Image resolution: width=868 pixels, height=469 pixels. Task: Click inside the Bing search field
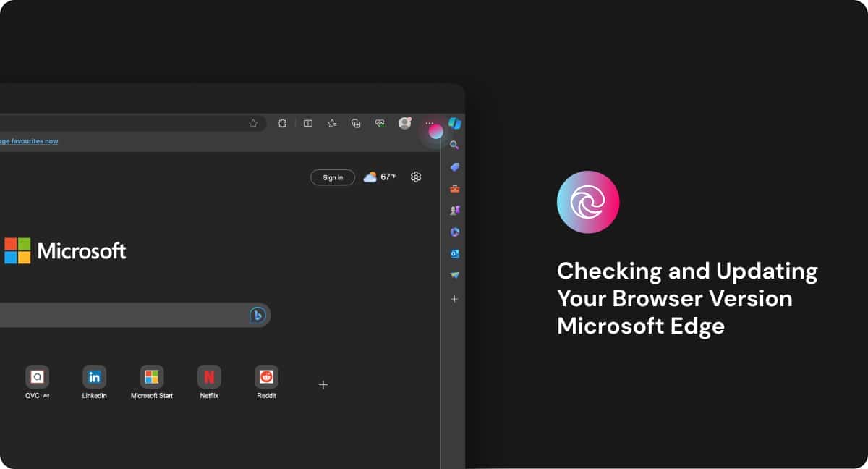coord(130,315)
